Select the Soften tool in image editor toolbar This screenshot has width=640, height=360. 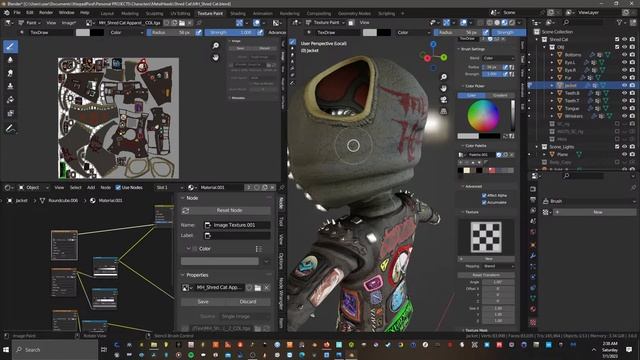point(11,60)
